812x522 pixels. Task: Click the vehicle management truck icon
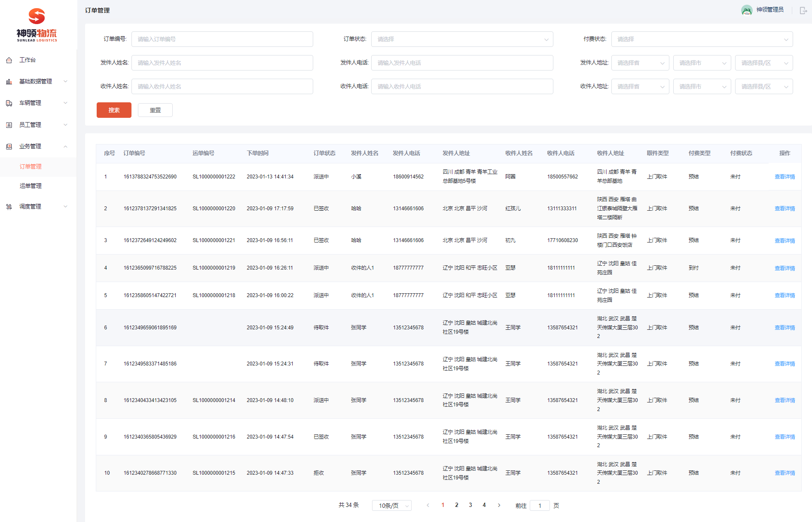tap(9, 103)
